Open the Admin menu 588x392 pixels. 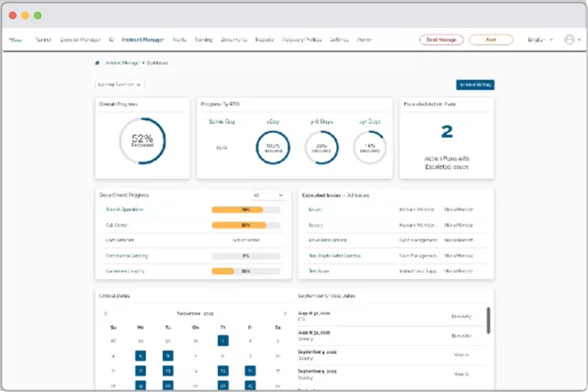[x=364, y=39]
